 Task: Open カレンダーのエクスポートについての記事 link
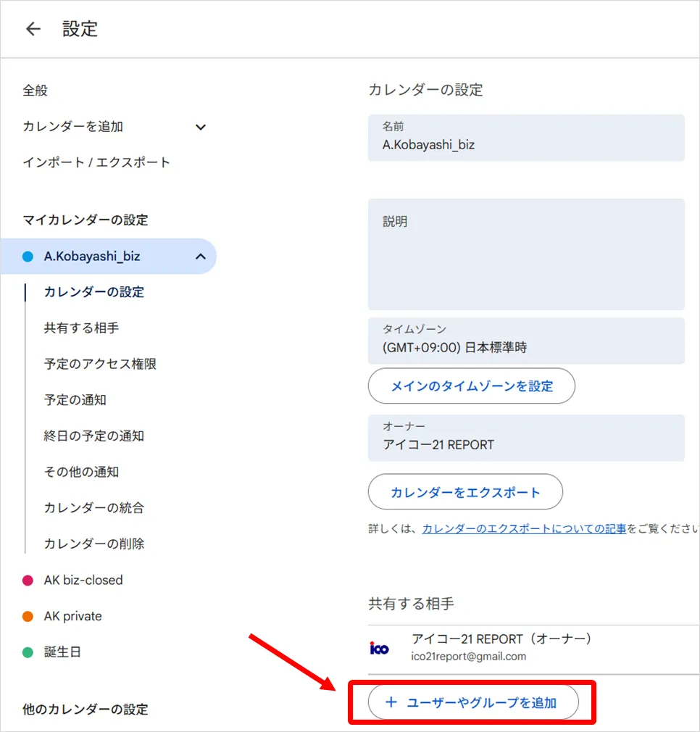point(524,529)
